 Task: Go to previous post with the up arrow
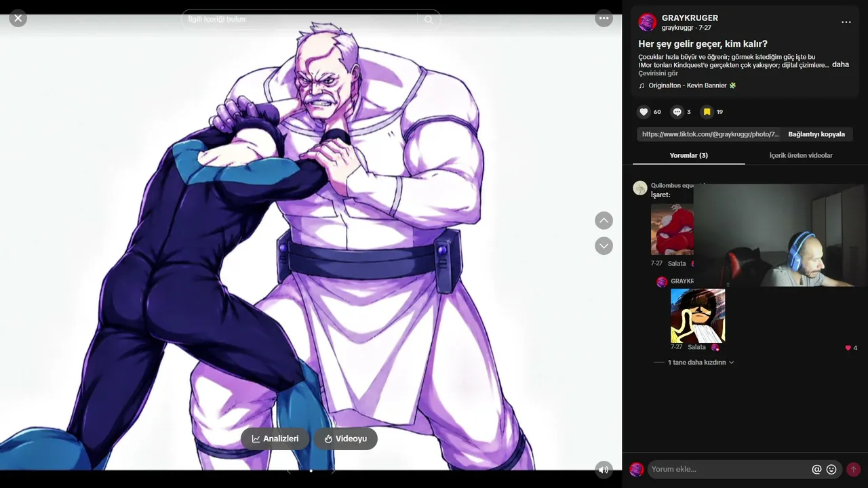click(x=604, y=220)
